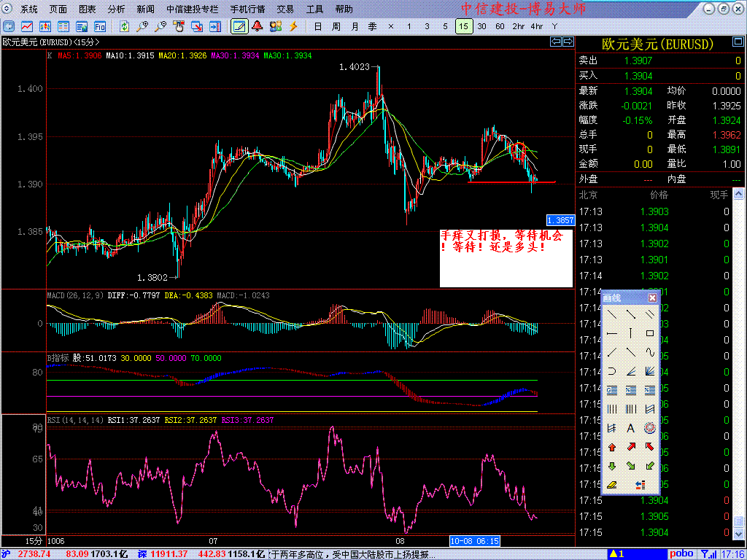Click the pobo logo in status bar
This screenshot has height=560, width=747.
[x=681, y=554]
